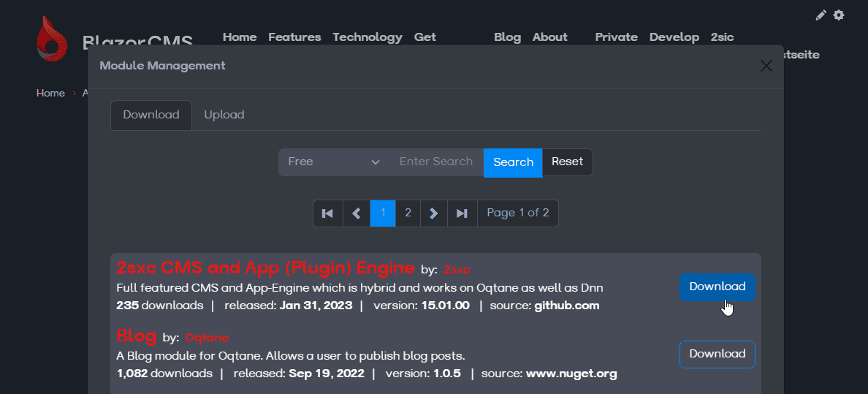The width and height of the screenshot is (868, 394).
Task: Open the Features menu item
Action: point(294,37)
